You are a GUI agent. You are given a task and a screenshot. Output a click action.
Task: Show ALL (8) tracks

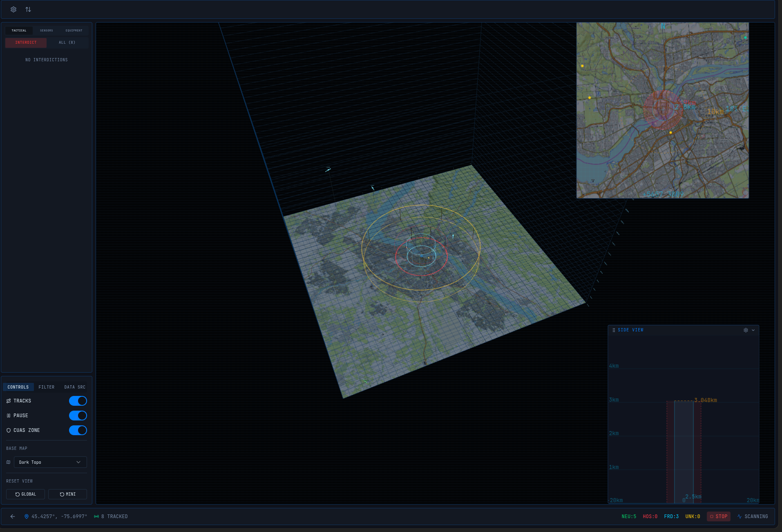67,42
